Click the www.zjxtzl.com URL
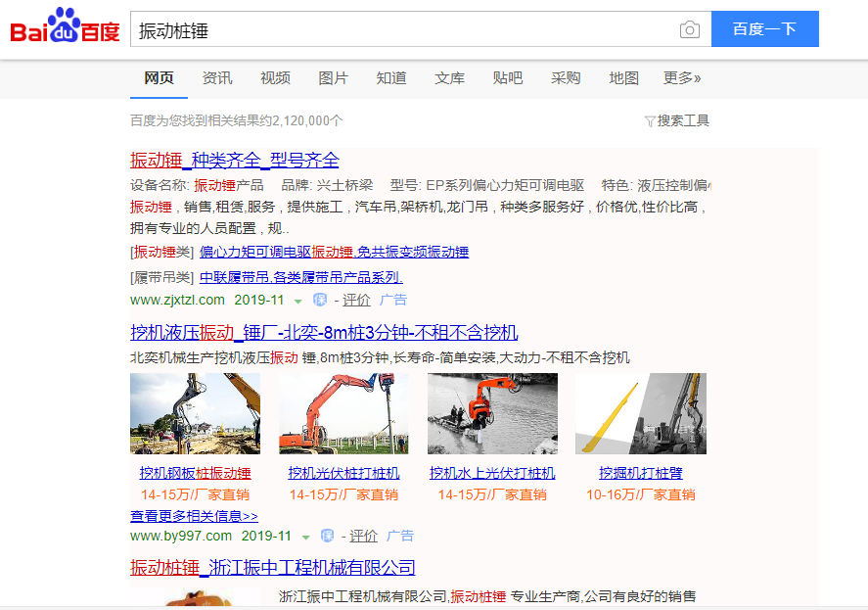 [177, 301]
